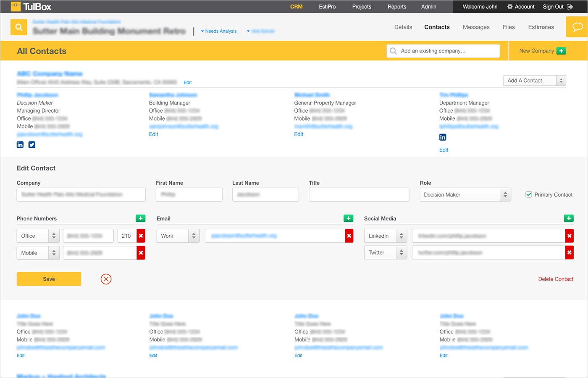The height and width of the screenshot is (378, 588).
Task: Focus the Company input field
Action: pos(81,194)
